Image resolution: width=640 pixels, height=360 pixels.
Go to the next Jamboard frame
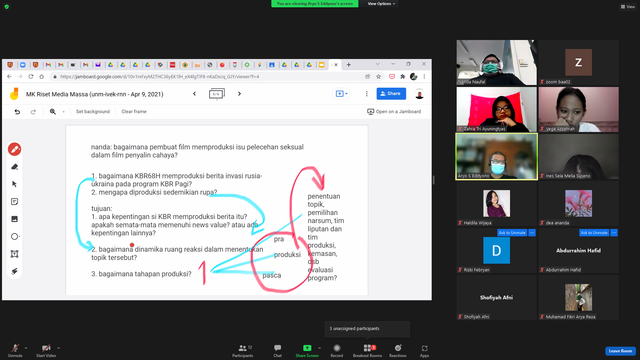point(239,94)
